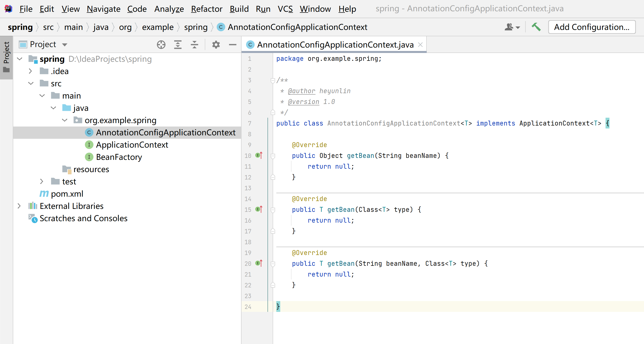Open Project panel settings gear
The height and width of the screenshot is (344, 644).
216,45
